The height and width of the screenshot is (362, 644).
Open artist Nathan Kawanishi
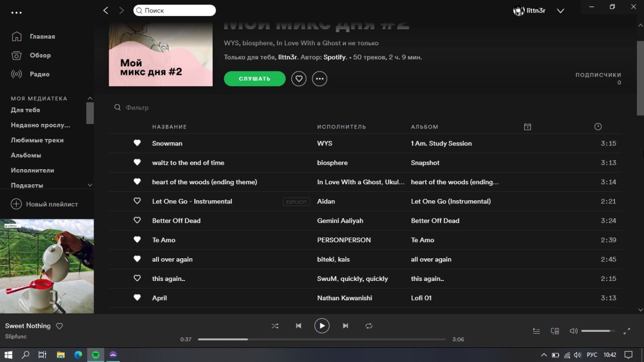click(345, 298)
